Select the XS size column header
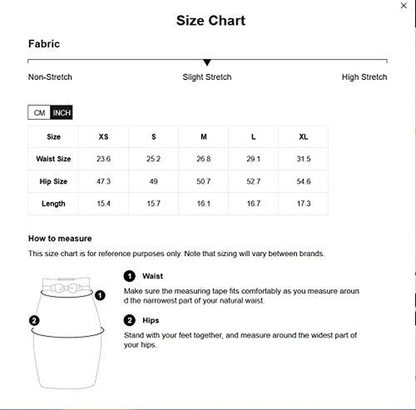This screenshot has height=410, width=416. coord(103,137)
